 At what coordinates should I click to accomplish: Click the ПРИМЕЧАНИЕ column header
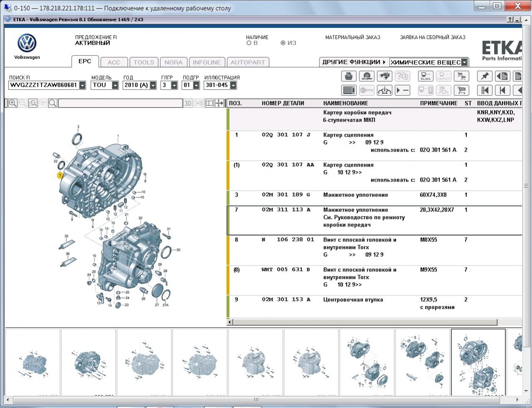[x=438, y=103]
